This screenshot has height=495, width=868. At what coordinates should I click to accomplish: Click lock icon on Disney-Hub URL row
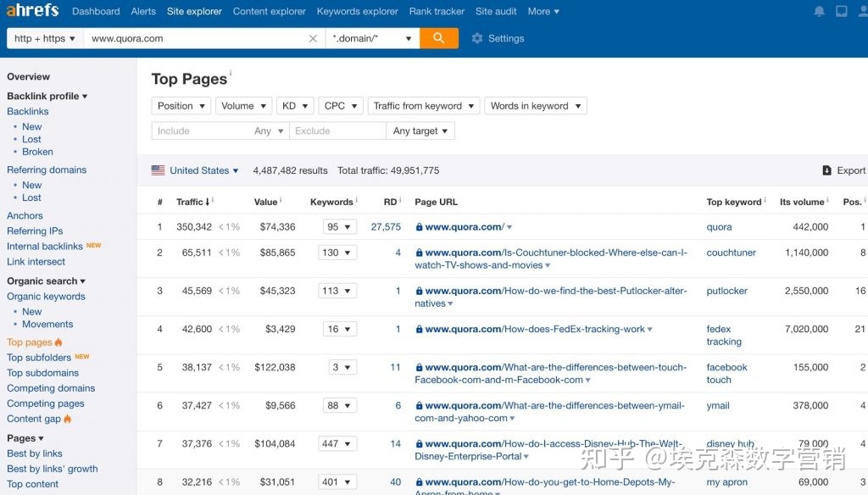419,443
